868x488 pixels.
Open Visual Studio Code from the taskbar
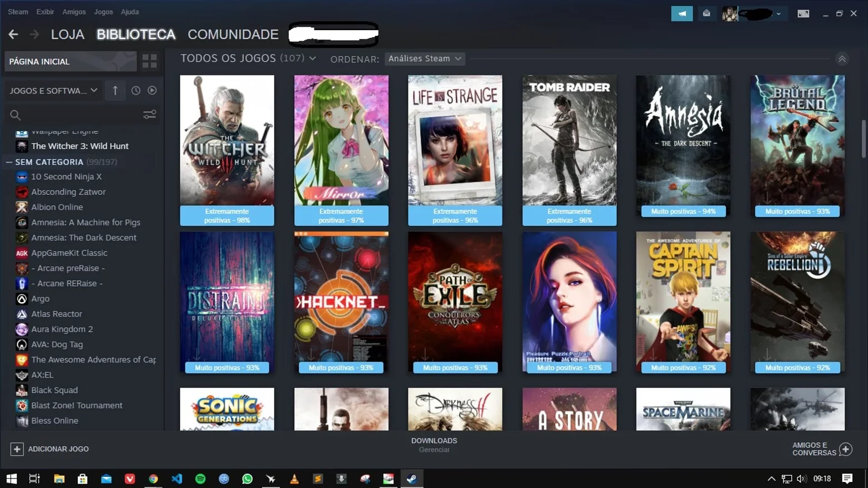pos(177,479)
